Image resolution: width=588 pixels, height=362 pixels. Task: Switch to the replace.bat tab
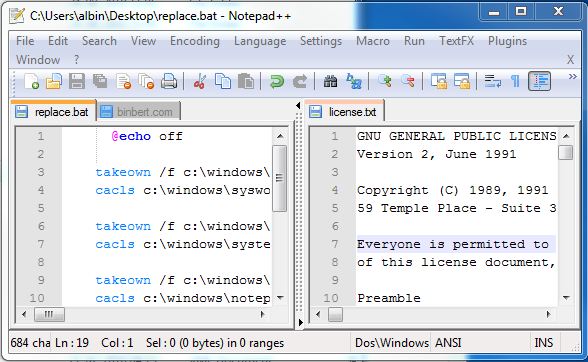[x=54, y=111]
